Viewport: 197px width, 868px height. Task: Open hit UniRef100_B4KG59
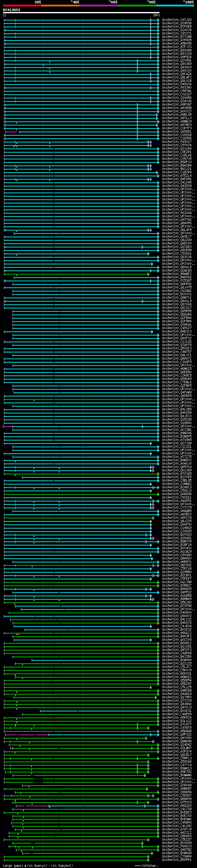tap(177, 413)
